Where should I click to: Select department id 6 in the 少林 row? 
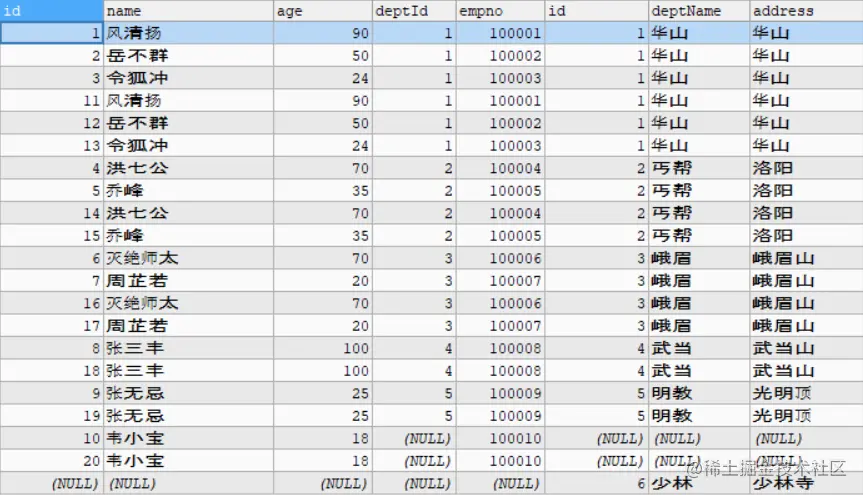point(597,484)
